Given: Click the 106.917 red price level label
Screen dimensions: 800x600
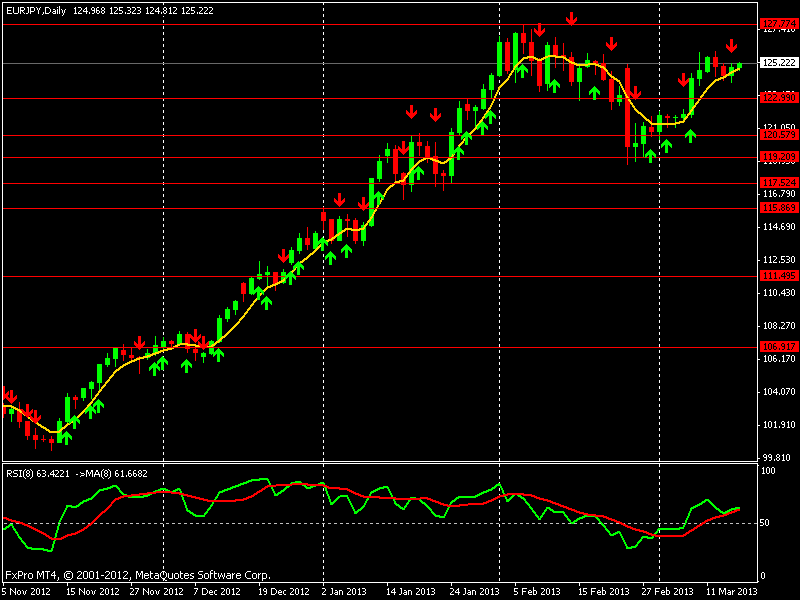Looking at the screenshot, I should (779, 347).
